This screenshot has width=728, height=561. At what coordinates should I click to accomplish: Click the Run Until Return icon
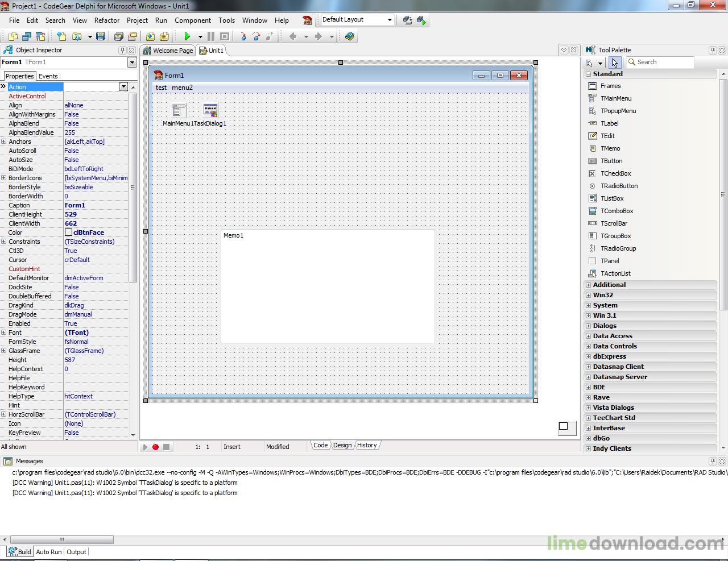(270, 36)
